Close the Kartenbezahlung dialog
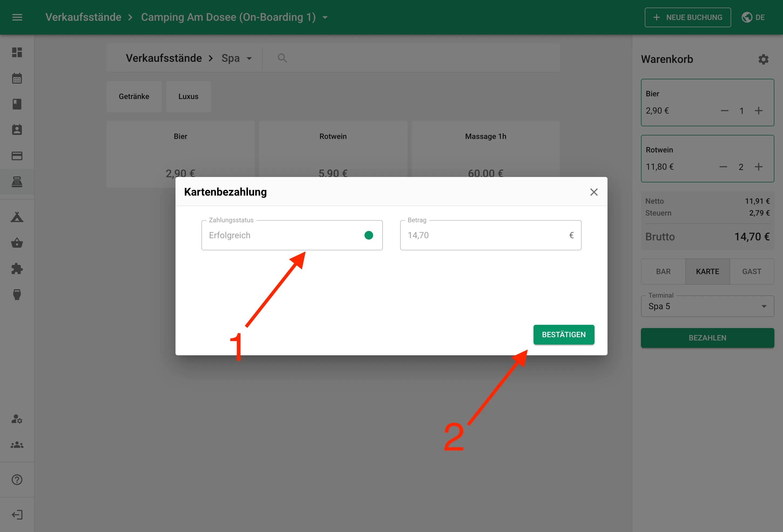 click(594, 192)
